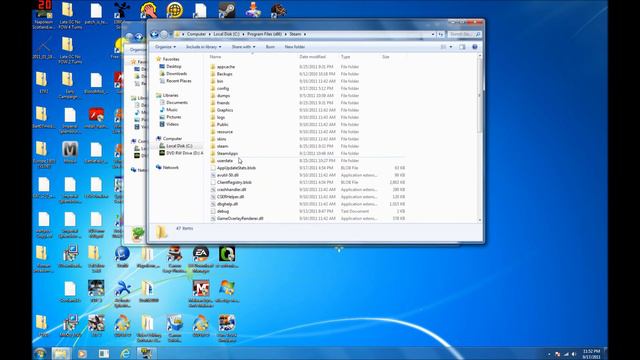The width and height of the screenshot is (640, 360).
Task: Sort files by Type column
Action: [x=345, y=57]
